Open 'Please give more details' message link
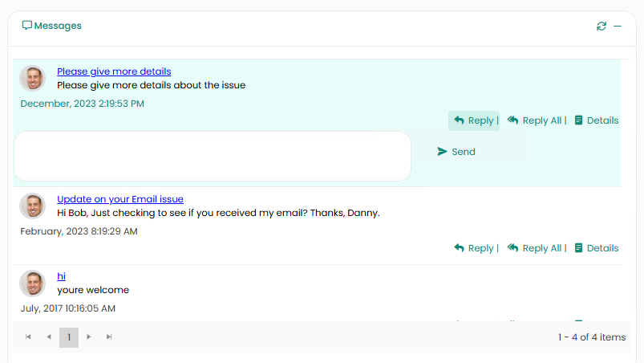 (114, 71)
